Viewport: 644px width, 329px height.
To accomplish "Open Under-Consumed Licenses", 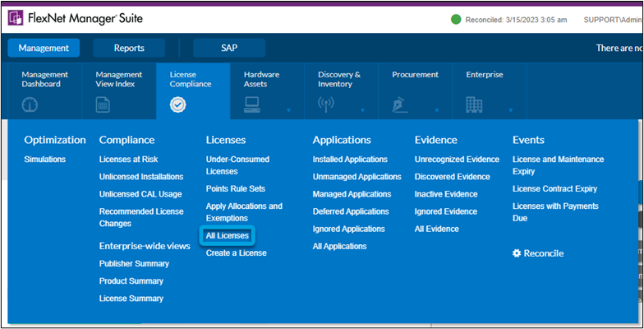I will pos(238,164).
